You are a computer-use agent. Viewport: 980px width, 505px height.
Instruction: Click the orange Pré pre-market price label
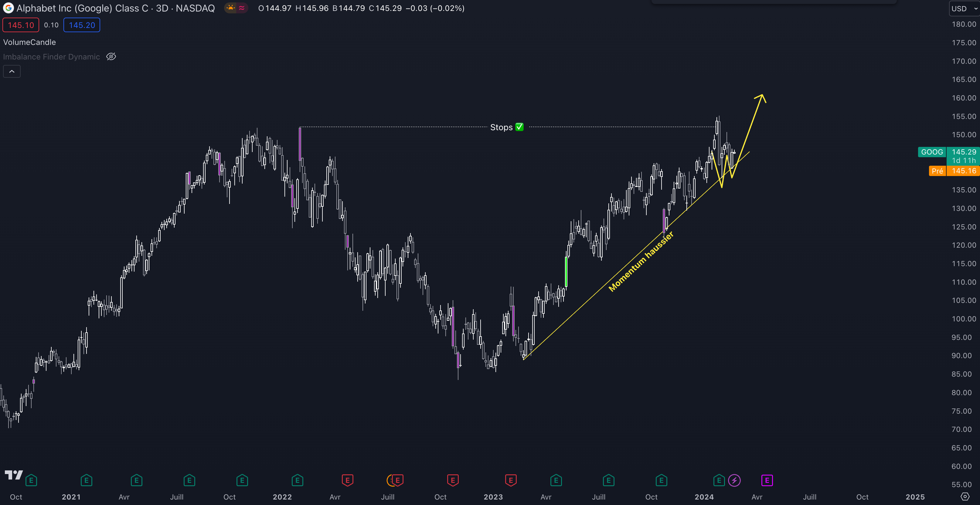[x=937, y=171]
